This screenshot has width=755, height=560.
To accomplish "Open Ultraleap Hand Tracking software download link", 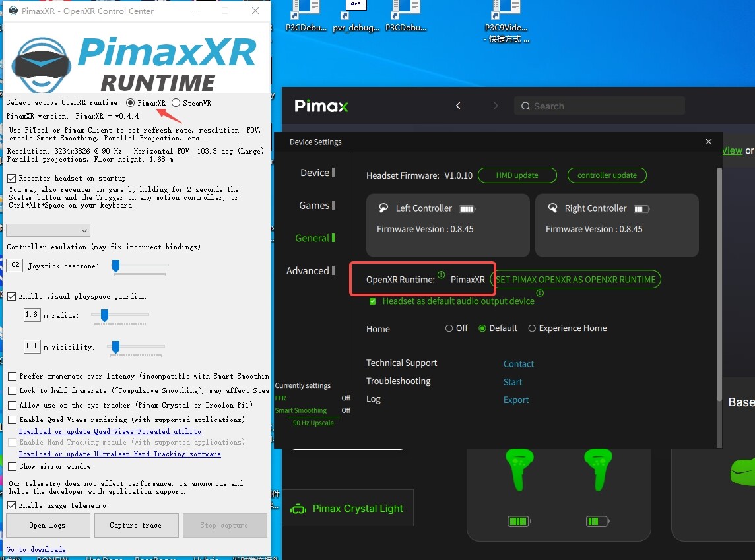I will click(120, 454).
